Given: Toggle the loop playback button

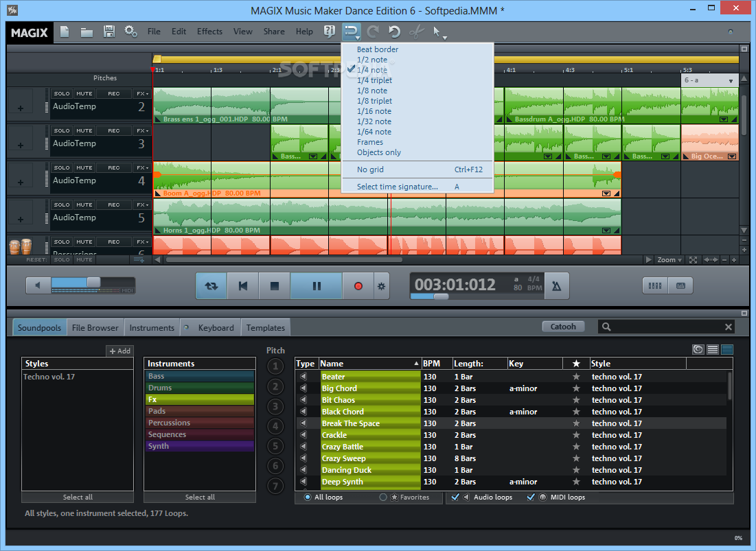Looking at the screenshot, I should point(211,286).
